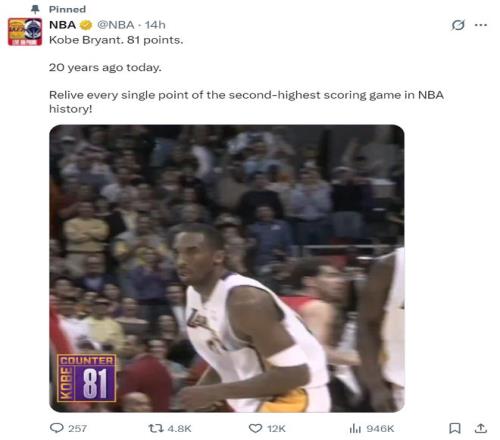This screenshot has width=500, height=440.
Task: Click the repost arrows icon
Action: 156,428
